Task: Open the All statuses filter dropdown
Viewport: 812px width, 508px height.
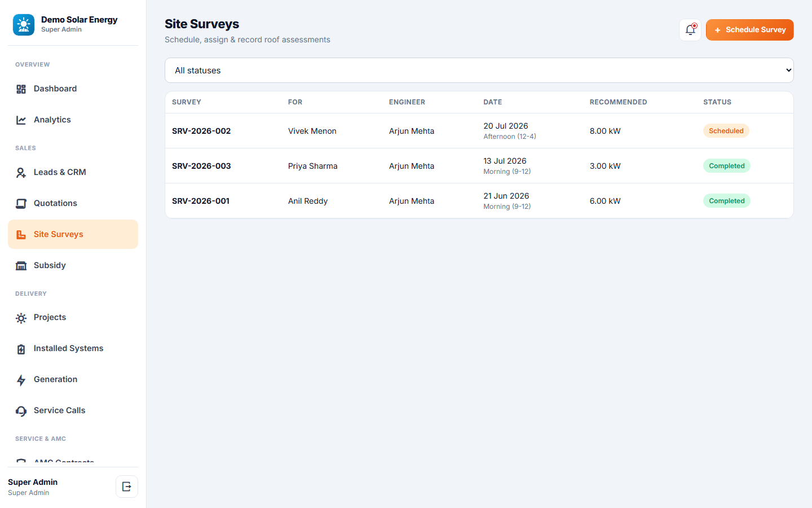Action: [x=479, y=71]
